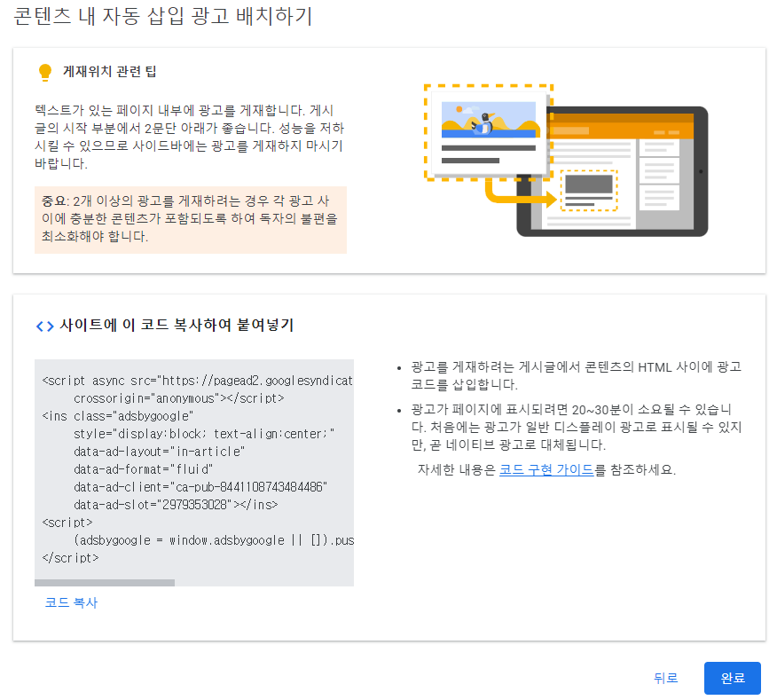Image resolution: width=777 pixels, height=700 pixels.
Task: Click the 뒤로 (Back) button
Action: [x=665, y=678]
